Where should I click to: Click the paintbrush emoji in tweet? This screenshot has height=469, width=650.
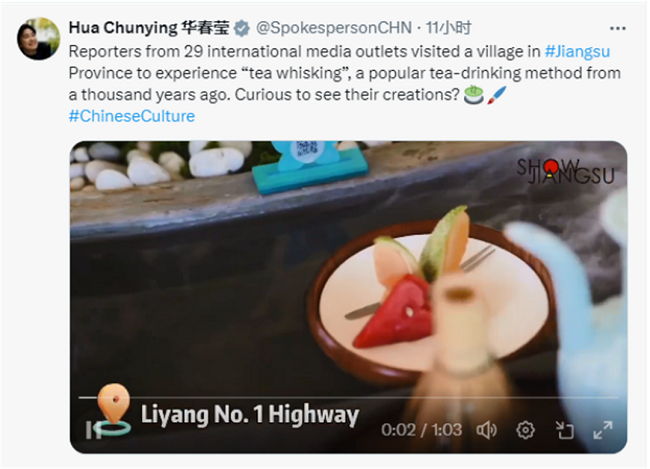coord(497,95)
